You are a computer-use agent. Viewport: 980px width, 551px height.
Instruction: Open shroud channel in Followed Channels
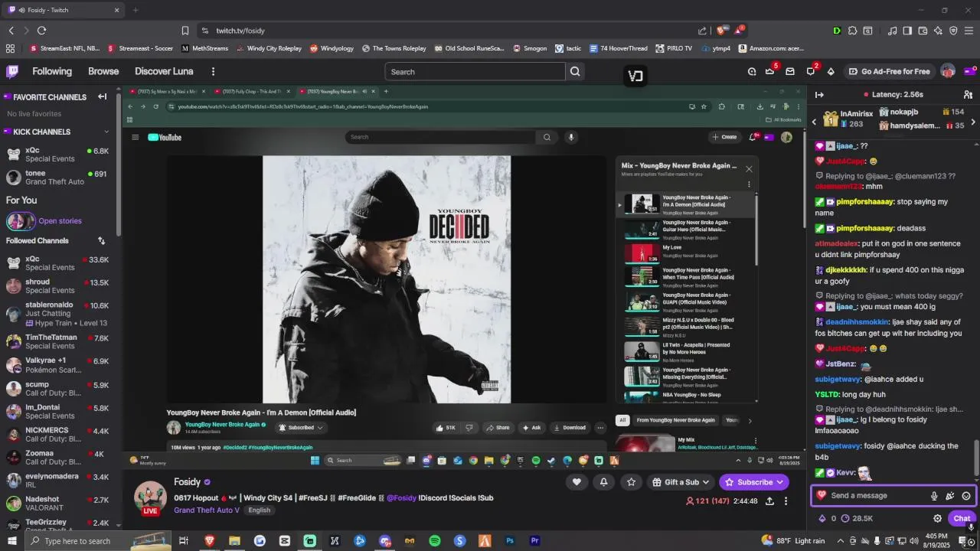click(x=58, y=286)
